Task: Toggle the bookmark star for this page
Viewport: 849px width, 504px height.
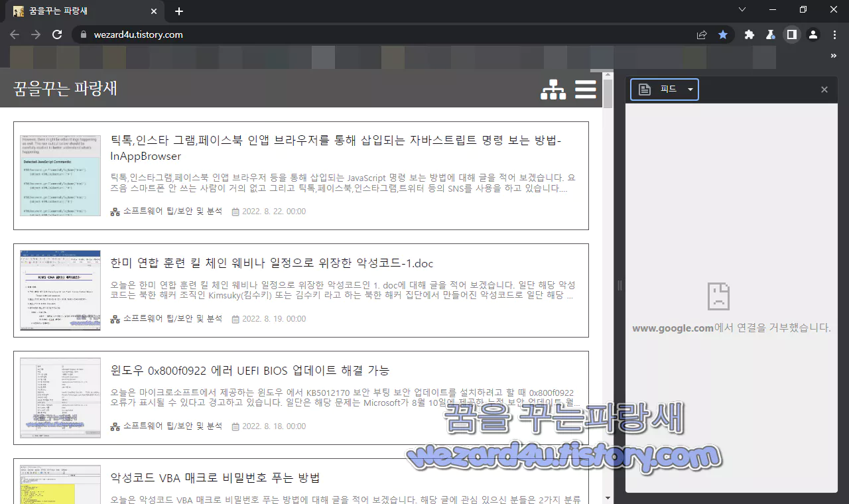Action: [723, 34]
